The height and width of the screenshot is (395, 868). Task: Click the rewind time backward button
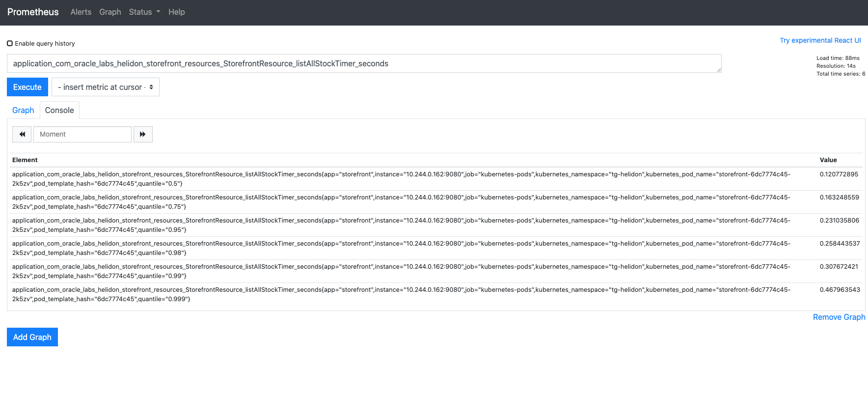point(22,134)
